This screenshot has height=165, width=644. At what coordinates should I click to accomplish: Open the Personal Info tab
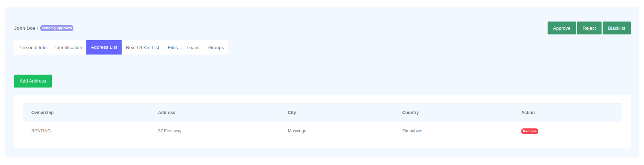click(32, 47)
